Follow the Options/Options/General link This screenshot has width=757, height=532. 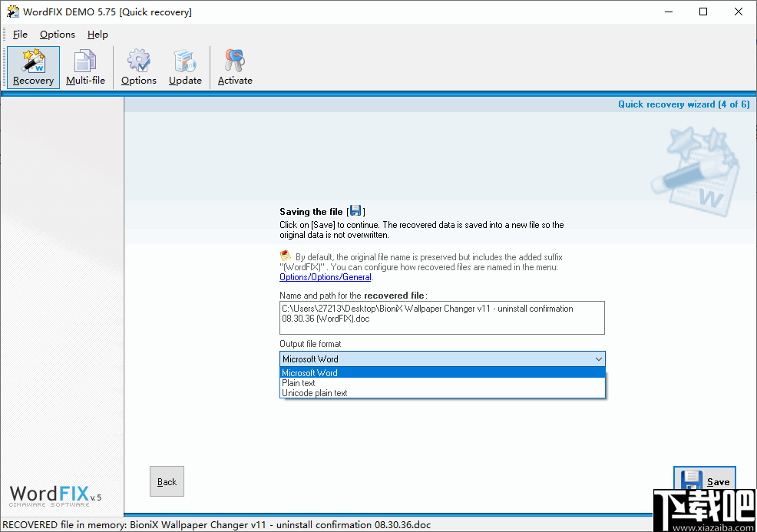pos(325,277)
